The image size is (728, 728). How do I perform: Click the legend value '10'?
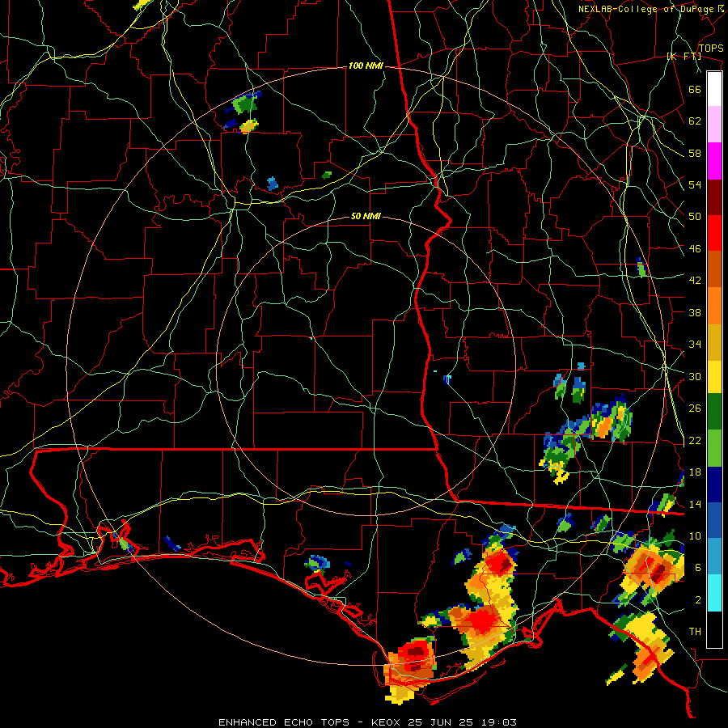pyautogui.click(x=695, y=535)
